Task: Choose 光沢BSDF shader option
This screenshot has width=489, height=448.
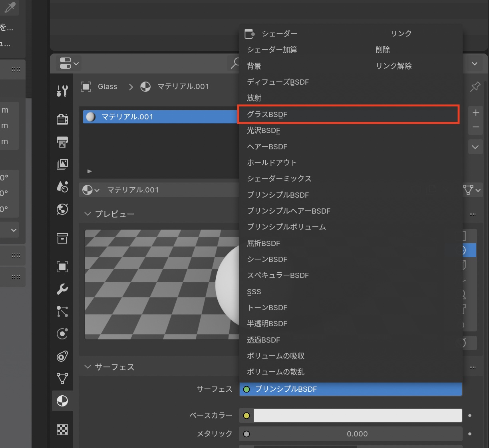Action: click(x=264, y=131)
